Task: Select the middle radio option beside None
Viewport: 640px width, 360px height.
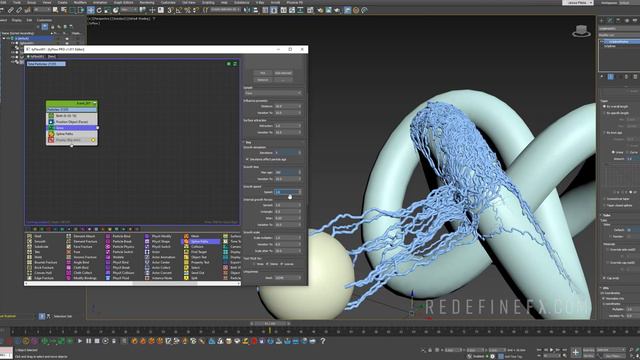Action: point(267,264)
